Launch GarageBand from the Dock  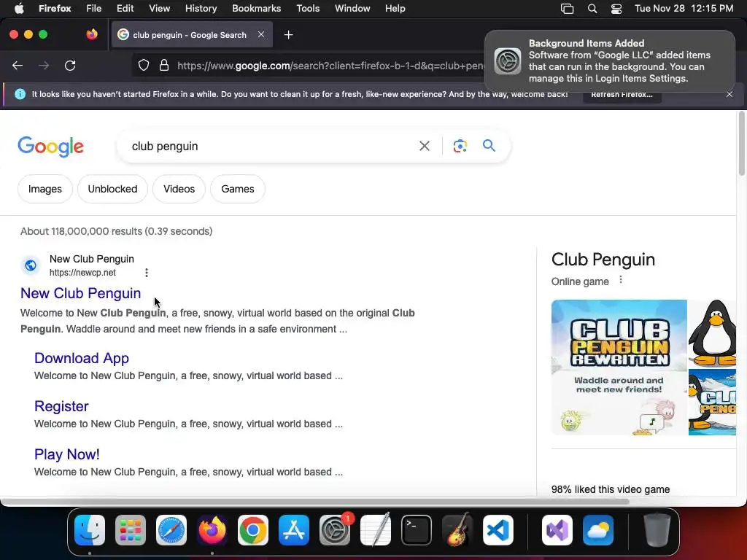457,530
